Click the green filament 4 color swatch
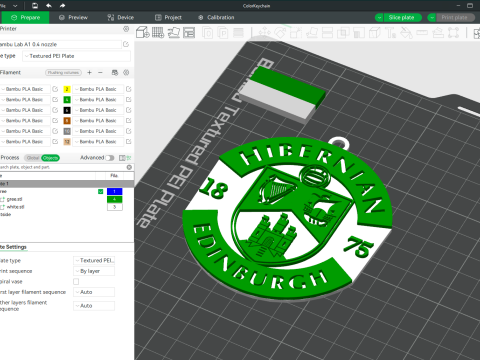This screenshot has height=360, width=480. (67, 100)
